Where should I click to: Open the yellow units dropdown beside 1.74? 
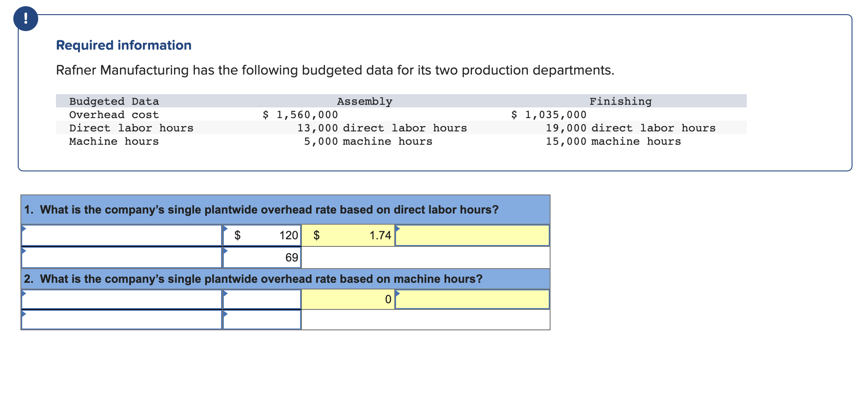tap(472, 235)
